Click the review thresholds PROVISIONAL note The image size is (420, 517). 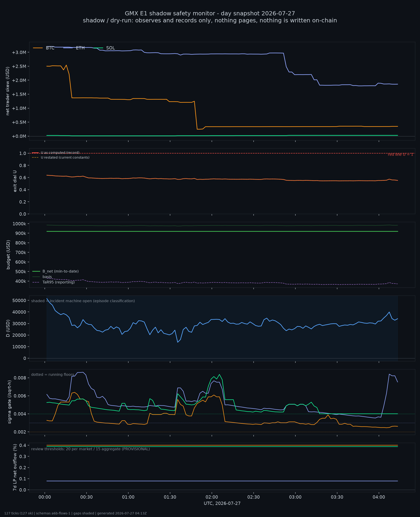90,449
